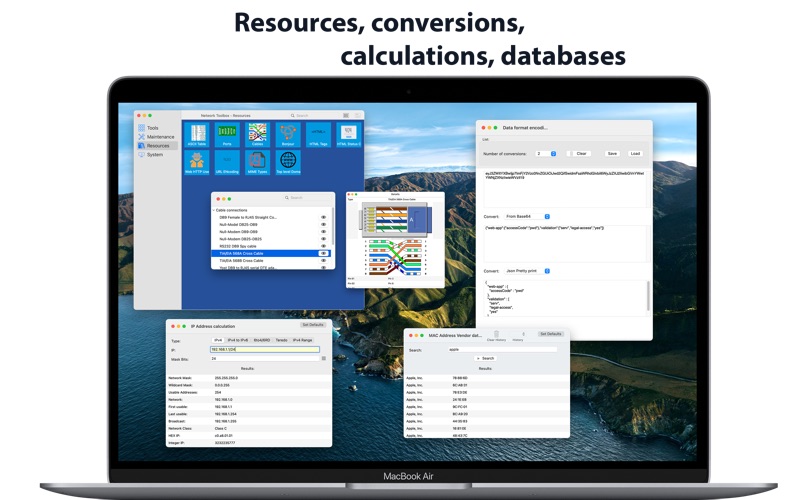This screenshot has height=500, width=800.
Task: Preview the TIA/EIA 568B Cross Cable
Action: tap(323, 260)
